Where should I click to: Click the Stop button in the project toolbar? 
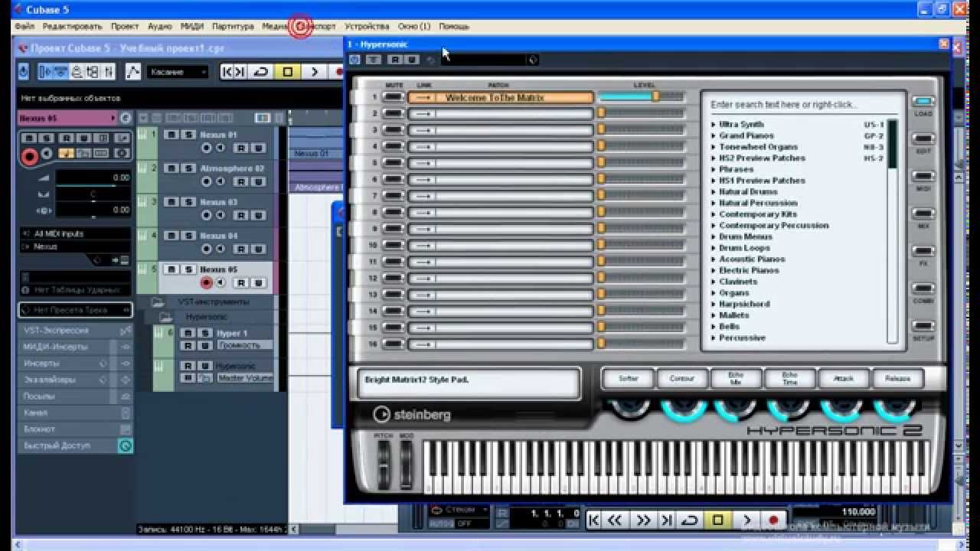288,72
